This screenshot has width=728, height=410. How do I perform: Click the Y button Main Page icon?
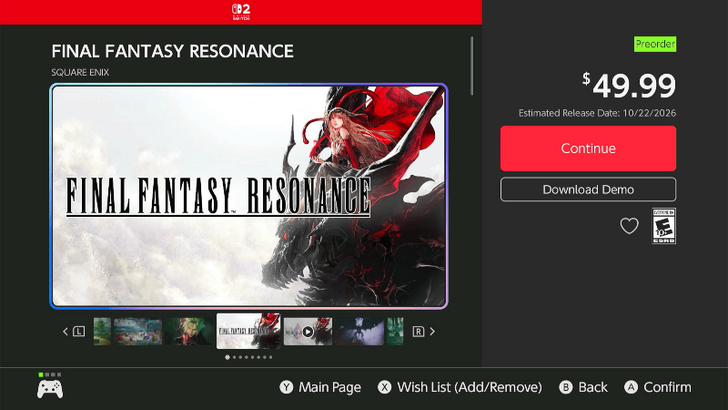pos(286,387)
